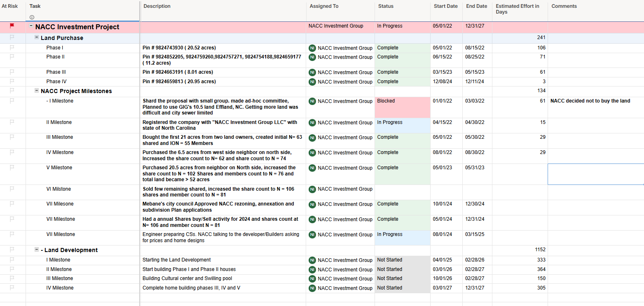Viewport: 644px width, 306px height.
Task: Select end date '03/15/25'
Action: tap(475, 234)
